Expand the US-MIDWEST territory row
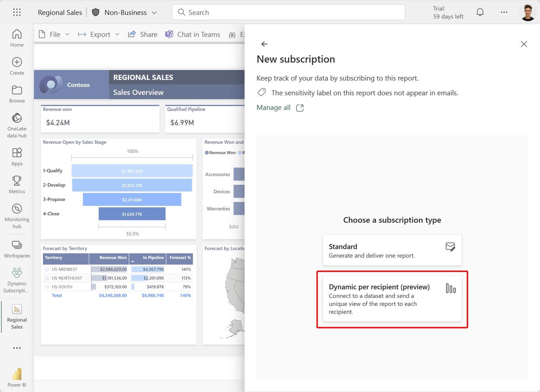 coord(47,269)
